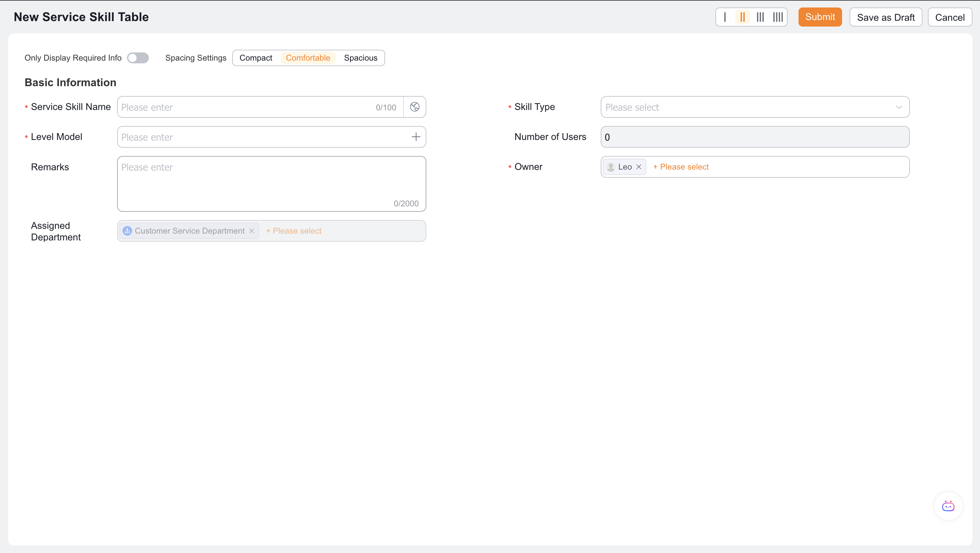This screenshot has width=980, height=553.
Task: Submit the new service skill table
Action: coord(820,17)
